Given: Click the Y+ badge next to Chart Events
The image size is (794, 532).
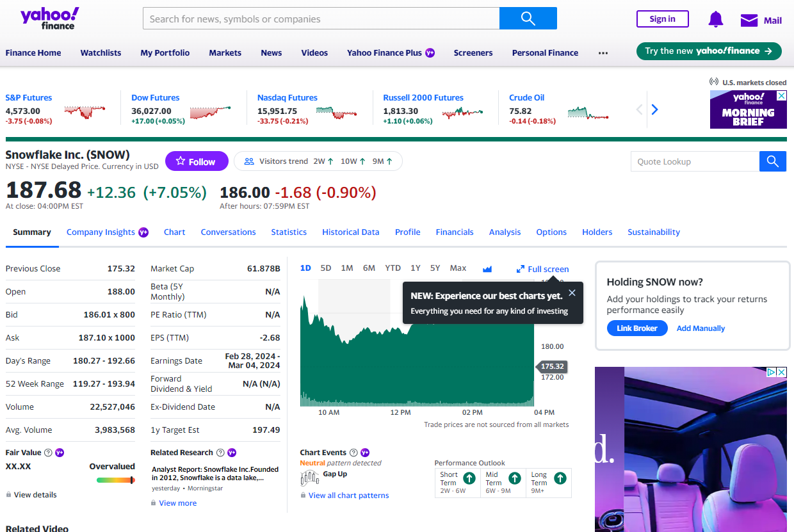Looking at the screenshot, I should tap(365, 453).
